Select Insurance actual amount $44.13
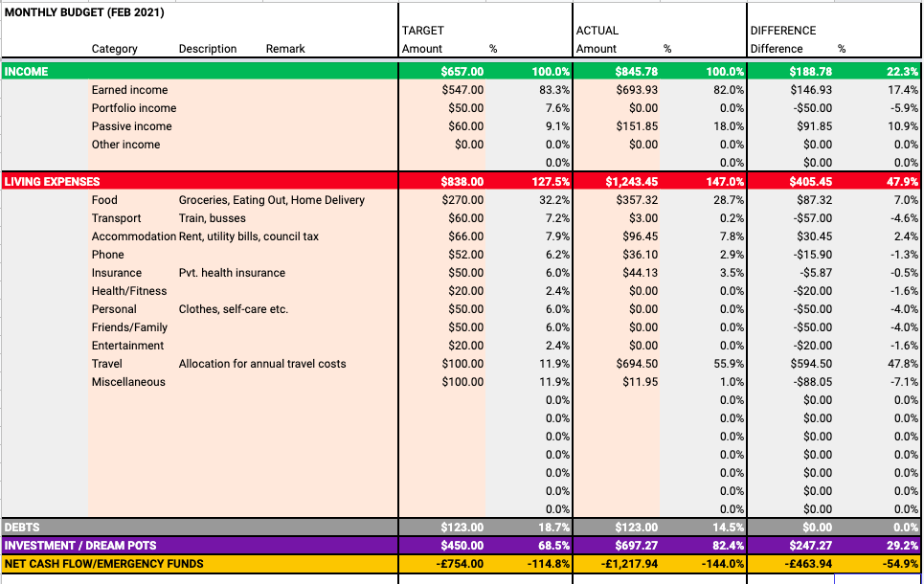 [641, 273]
